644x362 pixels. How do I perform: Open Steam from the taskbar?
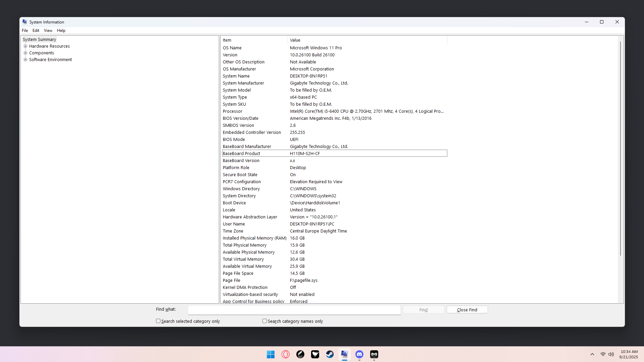pyautogui.click(x=330, y=354)
